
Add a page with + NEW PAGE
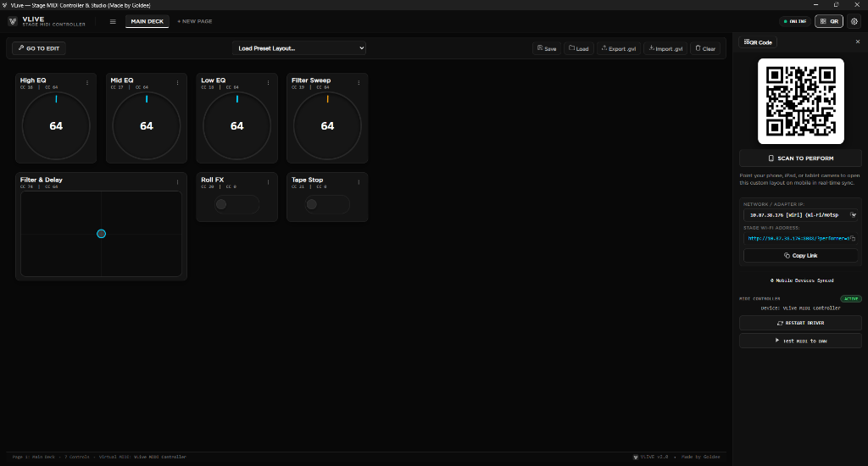(x=195, y=21)
